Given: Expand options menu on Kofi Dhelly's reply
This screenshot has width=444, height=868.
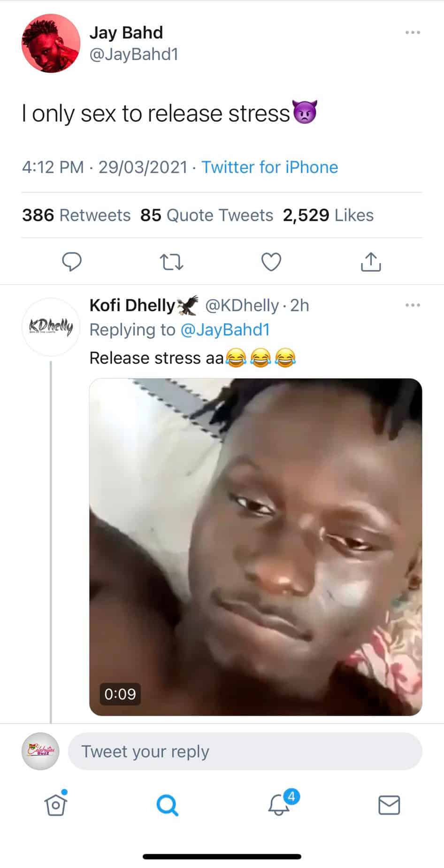Looking at the screenshot, I should click(x=413, y=305).
